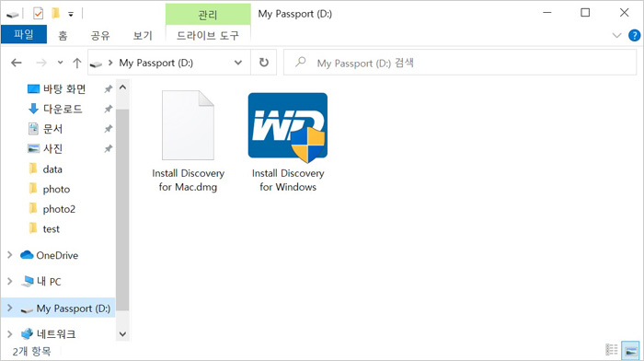Open 바탕 화면 in the navigation pane
Viewport: 644px width, 361px height.
(x=64, y=88)
